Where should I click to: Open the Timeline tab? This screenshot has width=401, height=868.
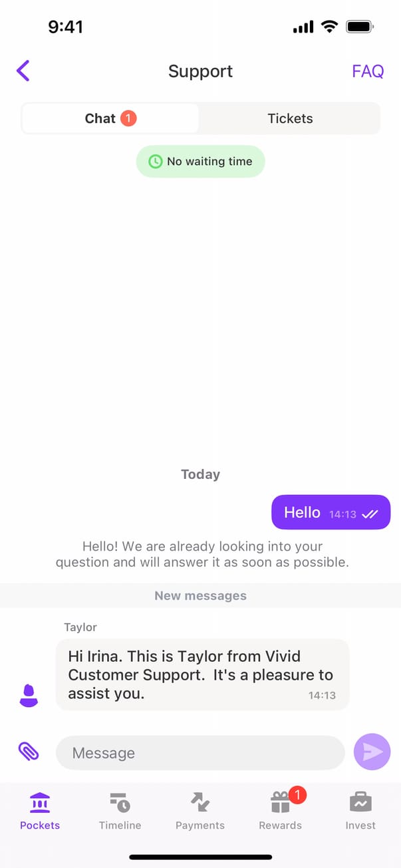click(x=120, y=811)
